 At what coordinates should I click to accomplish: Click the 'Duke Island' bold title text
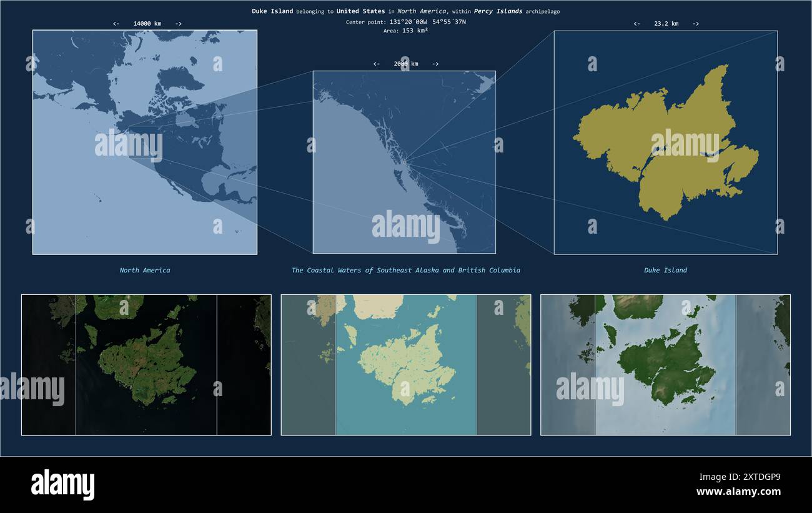point(272,11)
